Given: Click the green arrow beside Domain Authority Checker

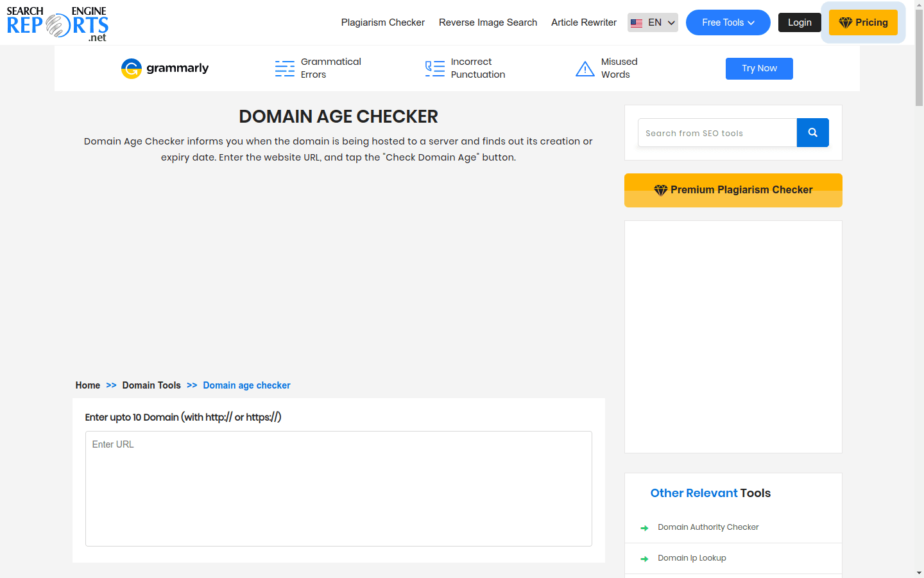Looking at the screenshot, I should point(644,528).
